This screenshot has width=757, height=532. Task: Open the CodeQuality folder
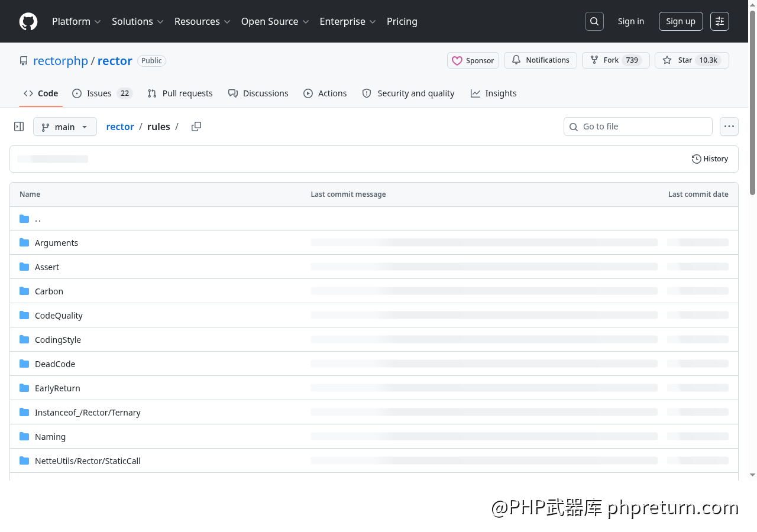pyautogui.click(x=59, y=316)
